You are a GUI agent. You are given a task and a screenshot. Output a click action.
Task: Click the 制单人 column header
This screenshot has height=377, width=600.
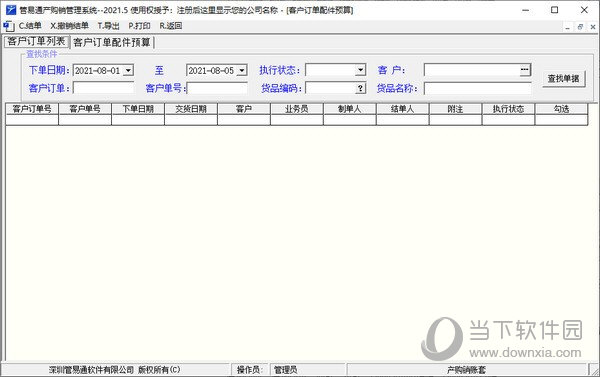(349, 109)
